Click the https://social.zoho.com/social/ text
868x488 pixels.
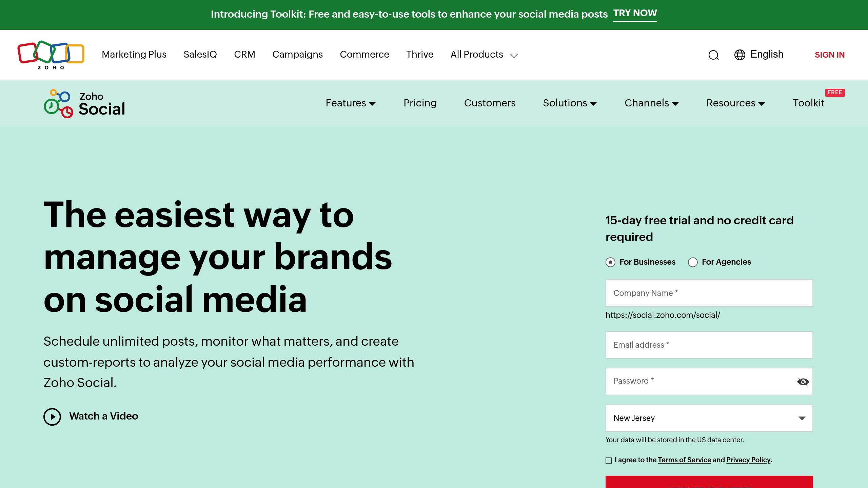tap(663, 315)
